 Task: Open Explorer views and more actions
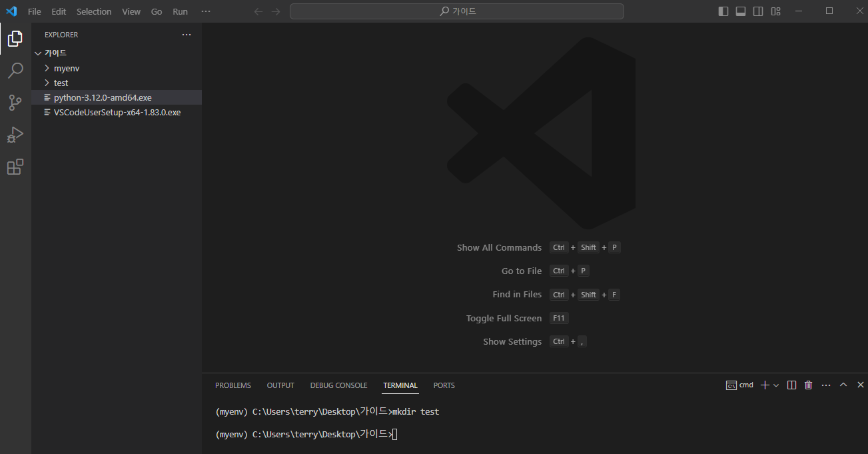[187, 35]
